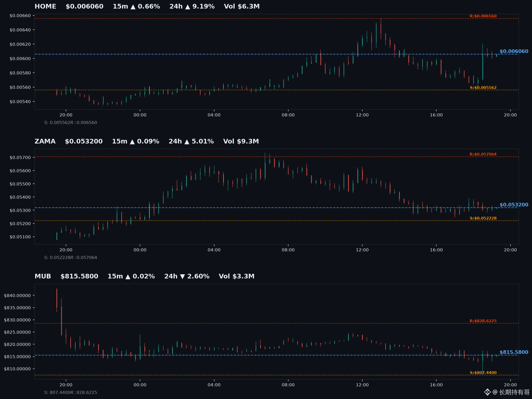Select blue $0.053200 label beside ZAMA dashed line
The width and height of the screenshot is (532, 399).
514,205
